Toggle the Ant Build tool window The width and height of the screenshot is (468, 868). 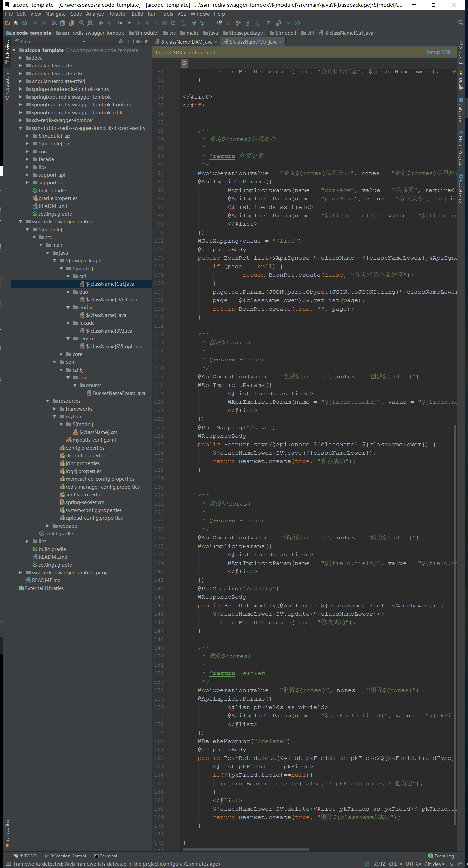pyautogui.click(x=461, y=53)
